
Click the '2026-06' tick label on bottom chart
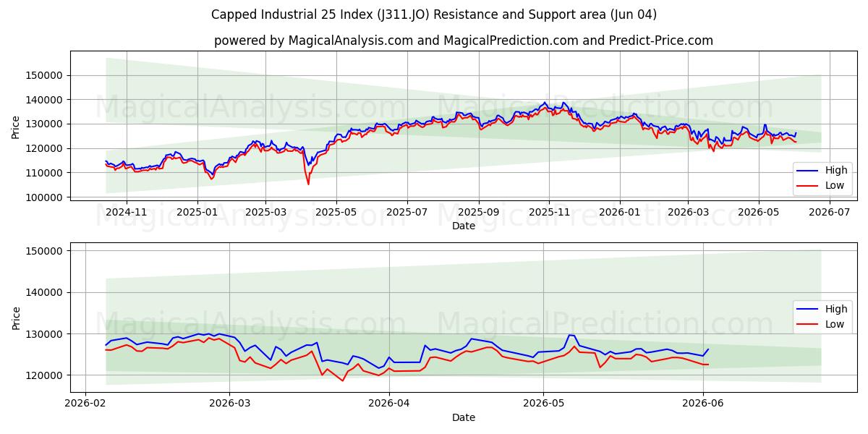703,404
